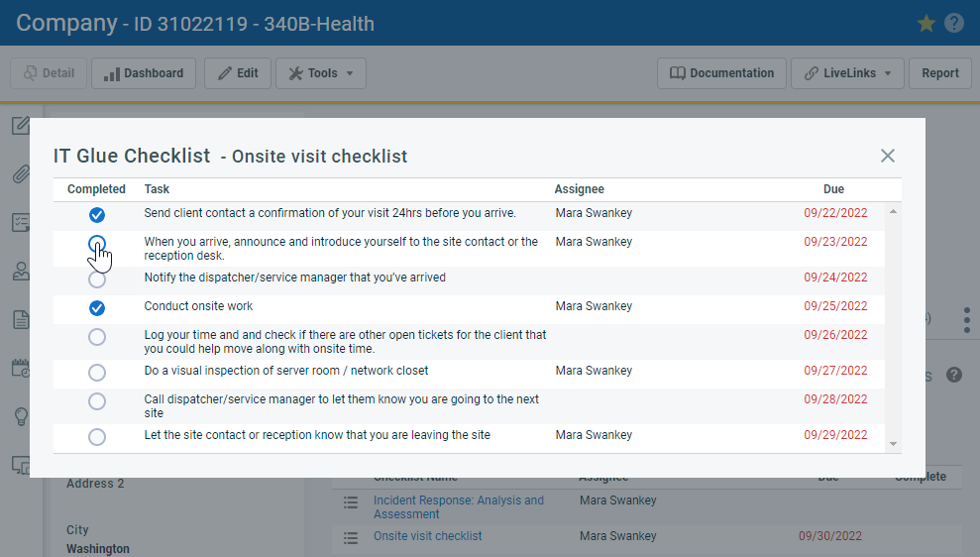Screen dimensions: 980x557
Task: Click the Edit button
Action: [x=238, y=73]
